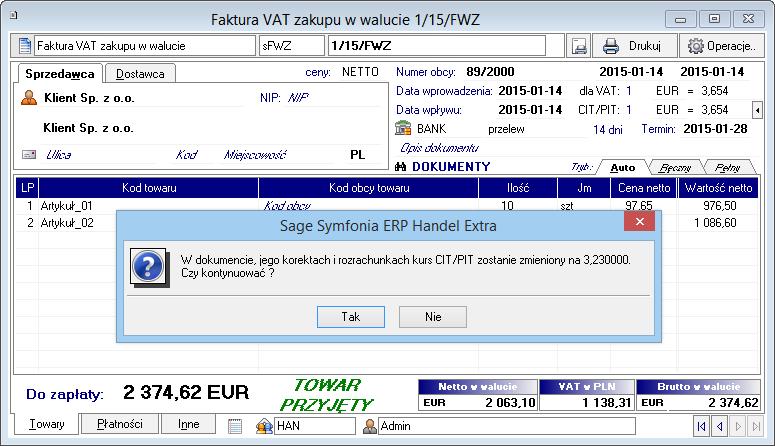Go to the last record navigation button
The width and height of the screenshot is (775, 446).
pos(756,426)
